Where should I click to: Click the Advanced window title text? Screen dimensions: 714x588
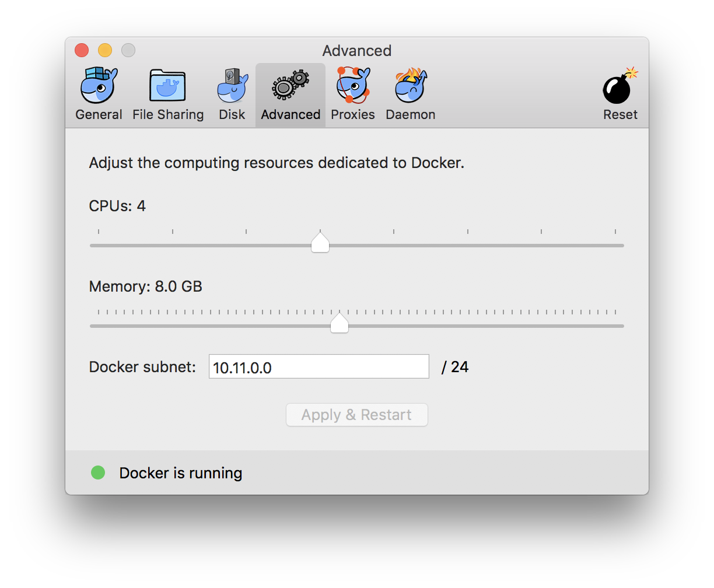(x=356, y=51)
